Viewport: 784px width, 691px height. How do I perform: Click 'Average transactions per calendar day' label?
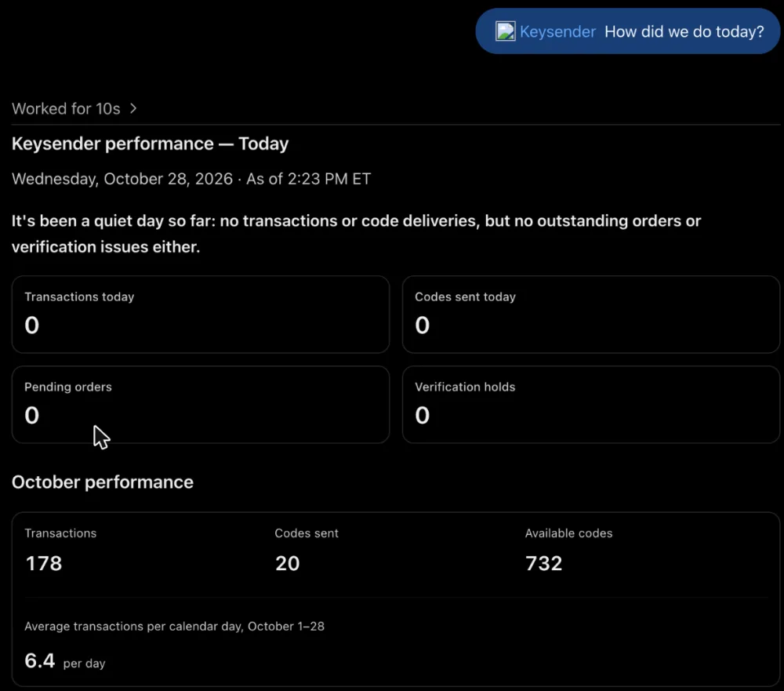tap(175, 627)
